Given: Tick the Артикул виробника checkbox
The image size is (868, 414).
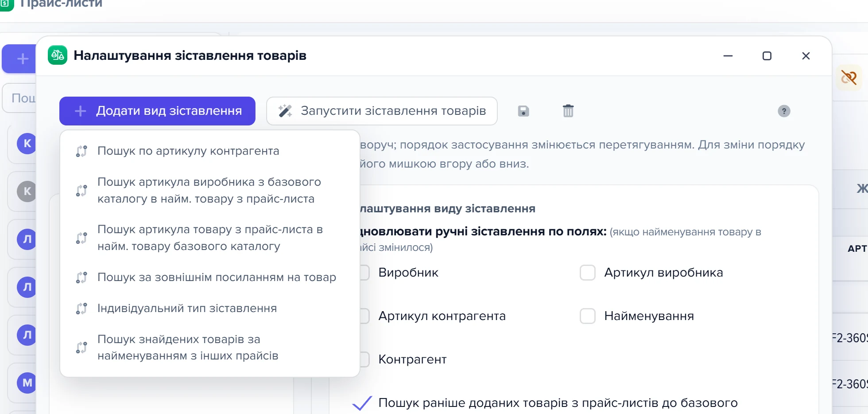Looking at the screenshot, I should [588, 273].
